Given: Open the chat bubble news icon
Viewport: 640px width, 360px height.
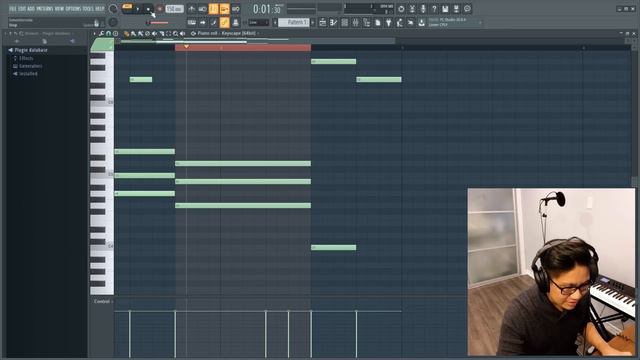Looking at the screenshot, I should coord(467,9).
